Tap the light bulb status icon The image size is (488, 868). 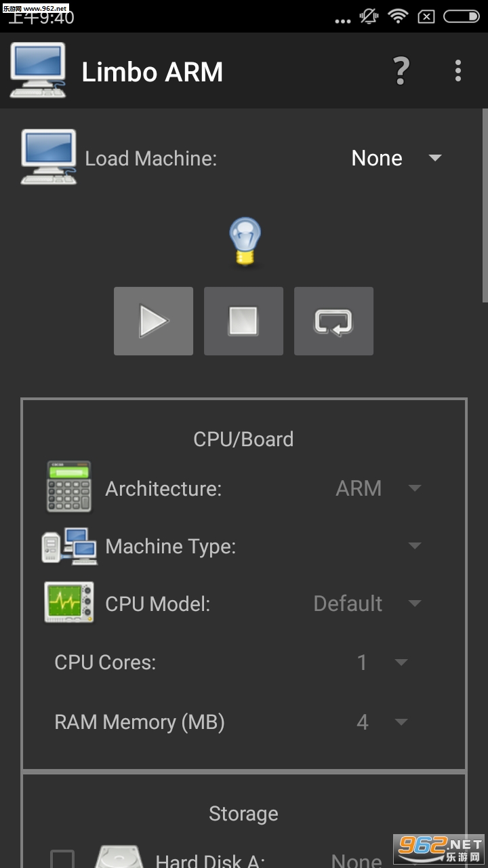pyautogui.click(x=245, y=241)
